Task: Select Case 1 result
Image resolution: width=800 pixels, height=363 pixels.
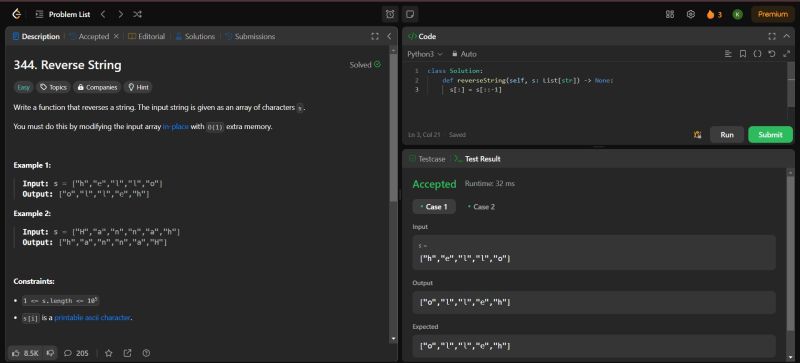Action: point(434,207)
